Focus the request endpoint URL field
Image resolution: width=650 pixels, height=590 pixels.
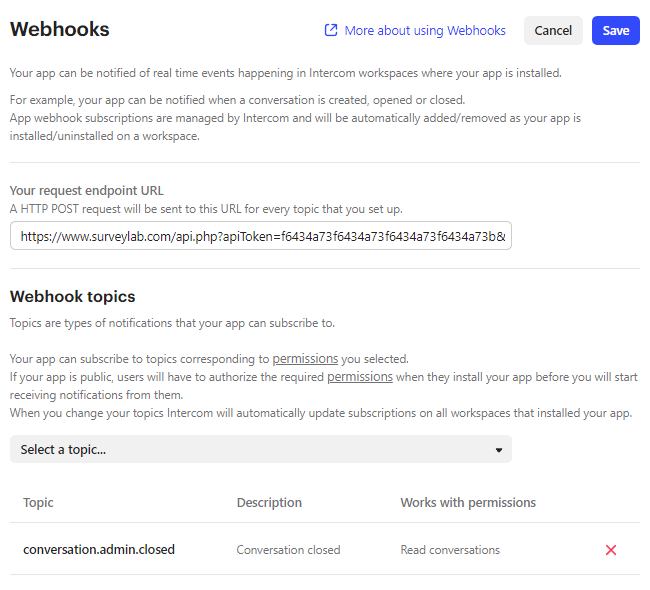click(261, 236)
